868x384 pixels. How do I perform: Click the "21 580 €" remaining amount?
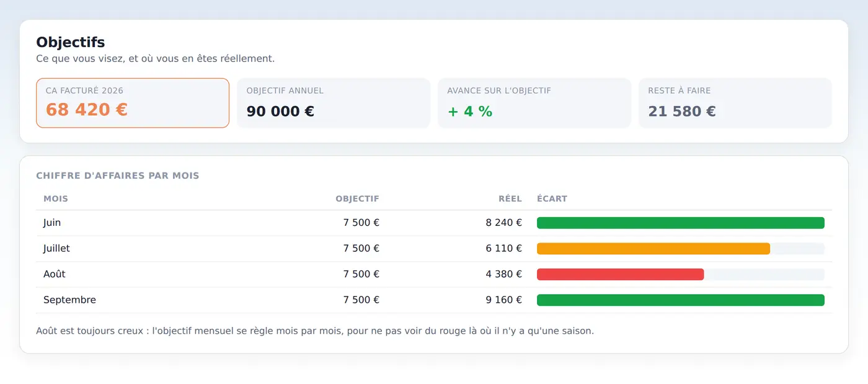(682, 112)
